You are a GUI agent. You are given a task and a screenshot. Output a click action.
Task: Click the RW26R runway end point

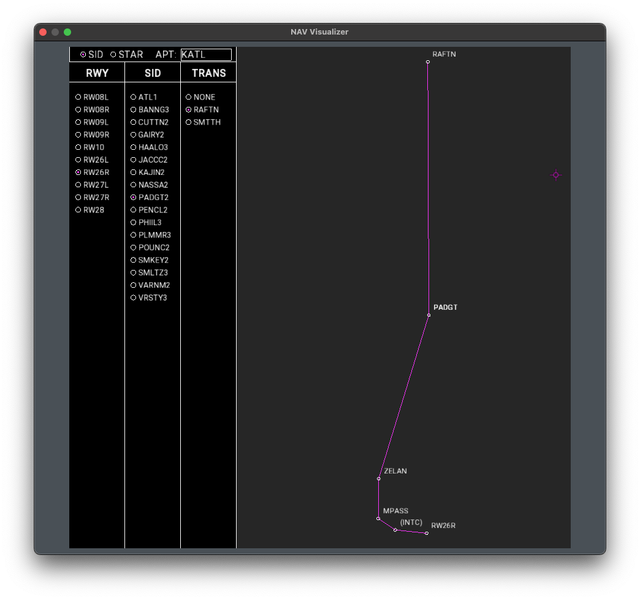tap(427, 533)
